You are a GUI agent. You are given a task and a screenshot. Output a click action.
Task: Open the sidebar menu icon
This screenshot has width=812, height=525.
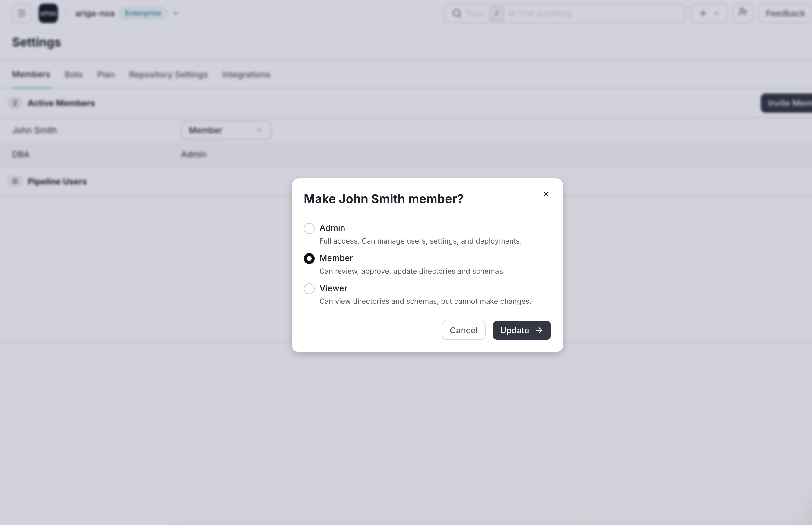tap(21, 13)
